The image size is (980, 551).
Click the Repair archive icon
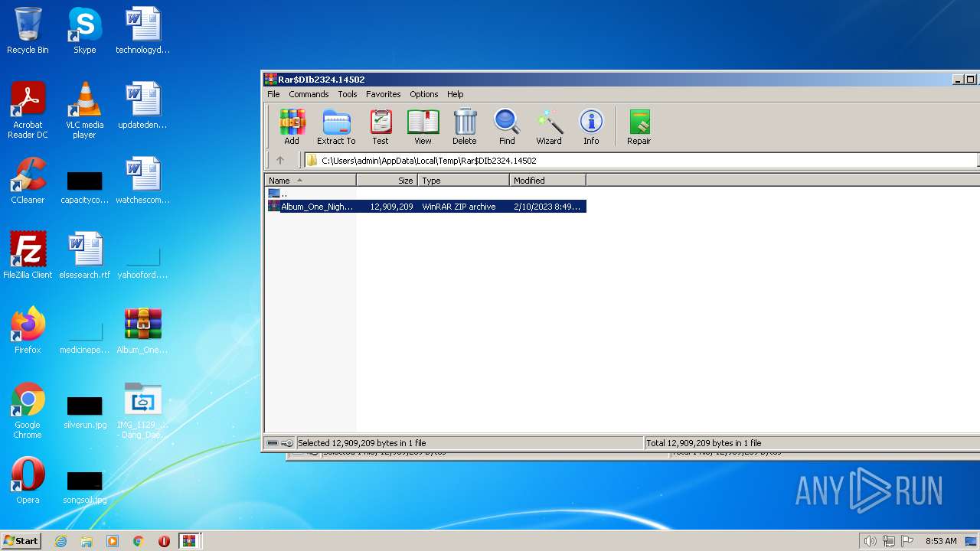pyautogui.click(x=639, y=127)
